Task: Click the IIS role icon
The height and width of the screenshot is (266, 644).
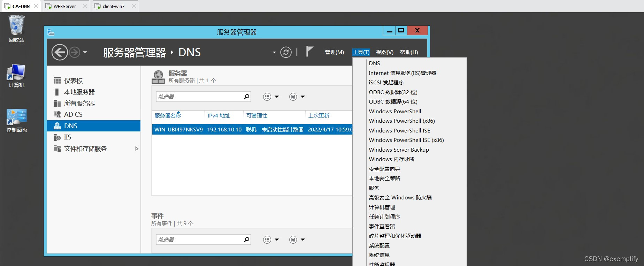Action: point(57,137)
